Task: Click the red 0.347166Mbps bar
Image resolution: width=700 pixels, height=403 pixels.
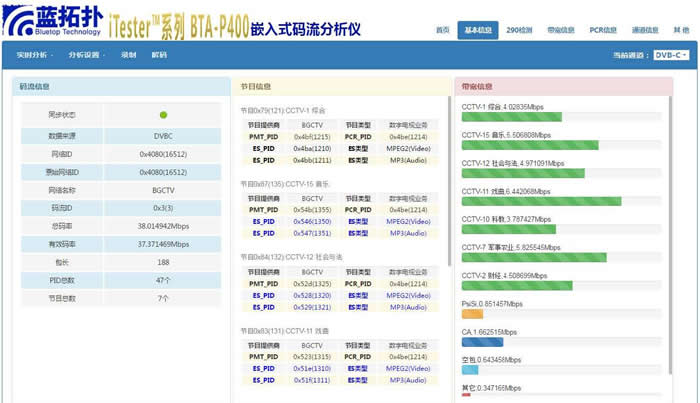Action: [x=466, y=395]
